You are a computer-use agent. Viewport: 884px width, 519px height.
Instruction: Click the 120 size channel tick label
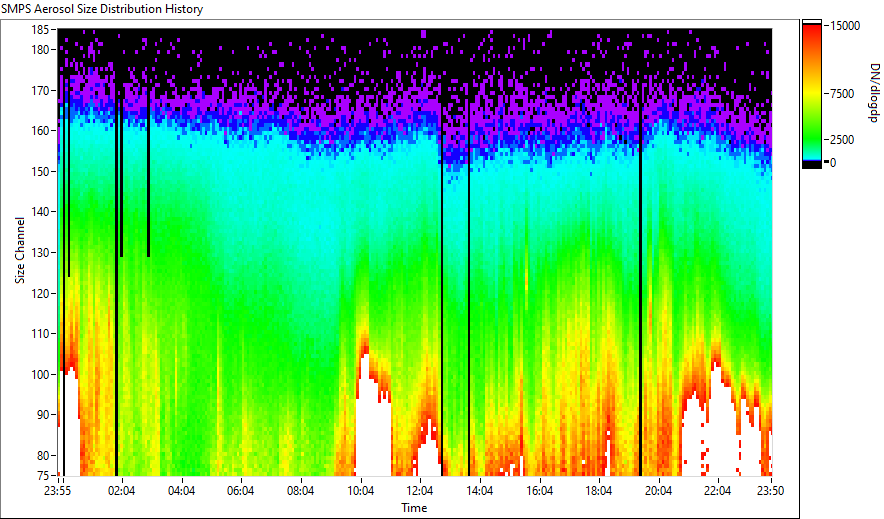tap(41, 293)
